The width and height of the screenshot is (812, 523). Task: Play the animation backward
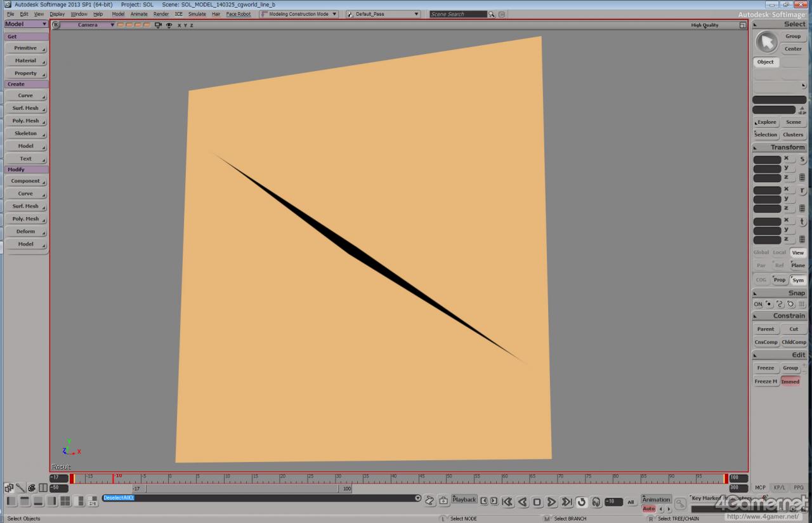[x=522, y=501]
